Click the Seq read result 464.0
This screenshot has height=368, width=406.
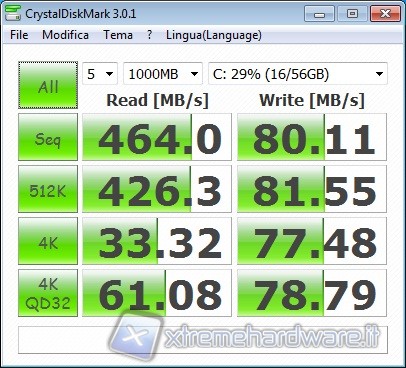[x=157, y=137]
